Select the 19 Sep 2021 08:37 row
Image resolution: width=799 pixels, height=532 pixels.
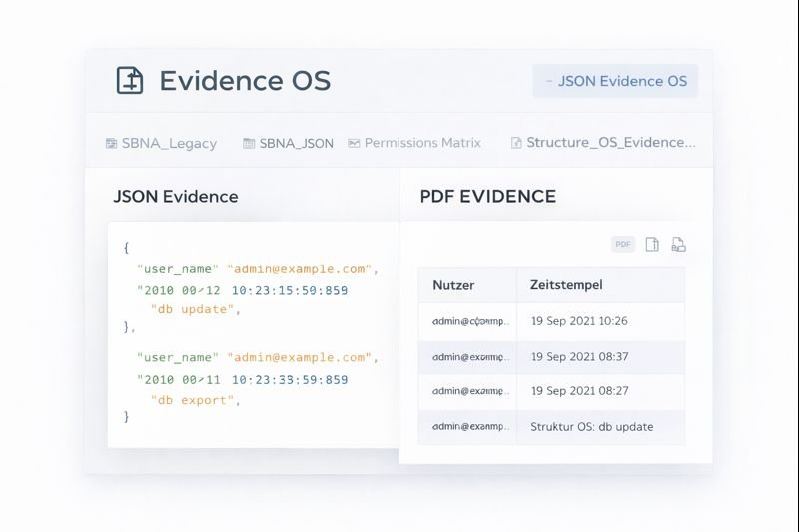click(x=551, y=356)
